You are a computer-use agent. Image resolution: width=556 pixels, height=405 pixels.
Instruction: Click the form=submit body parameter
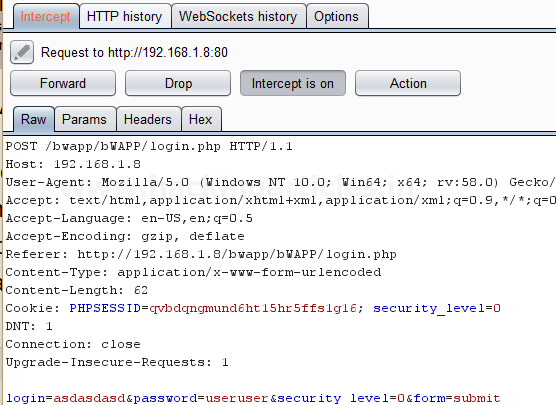457,398
